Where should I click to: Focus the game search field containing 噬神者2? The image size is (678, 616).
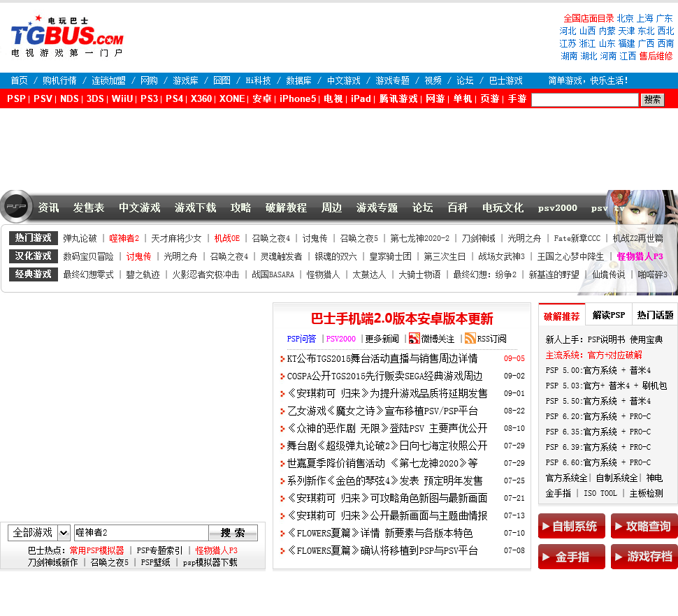pyautogui.click(x=141, y=533)
